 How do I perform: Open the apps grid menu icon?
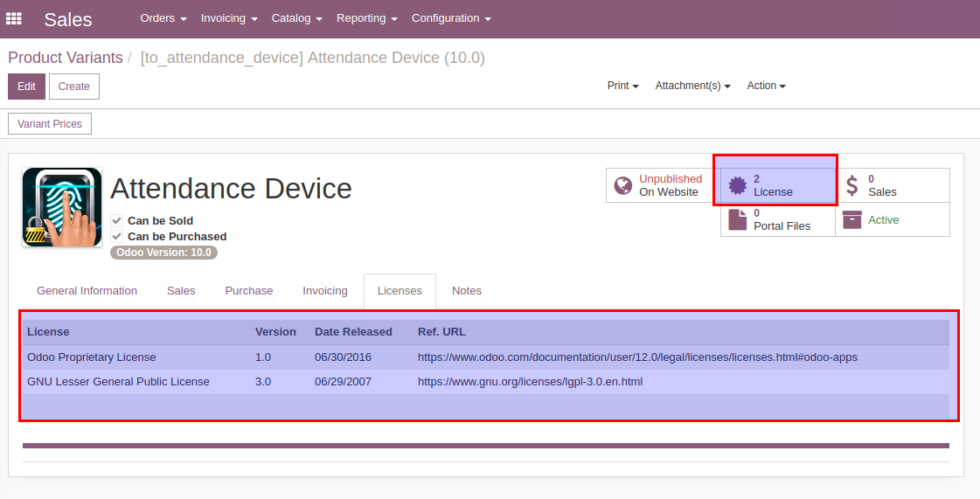tap(14, 18)
